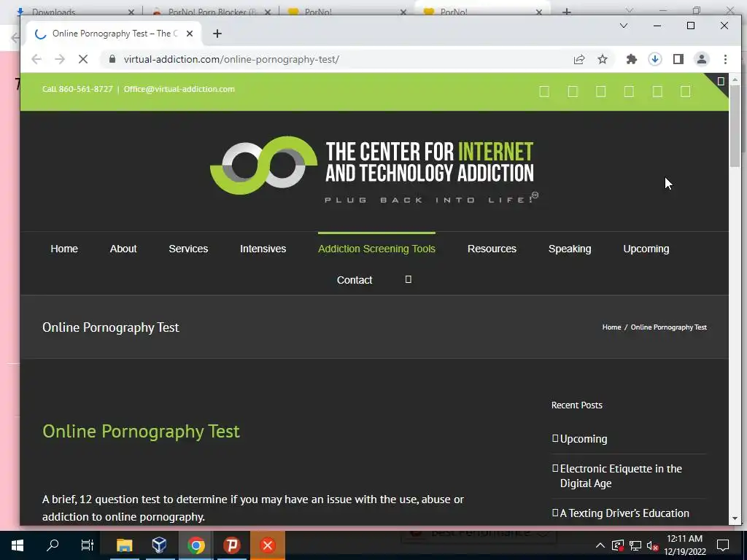747x560 pixels.
Task: Open the Chrome profile avatar
Action: [702, 59]
